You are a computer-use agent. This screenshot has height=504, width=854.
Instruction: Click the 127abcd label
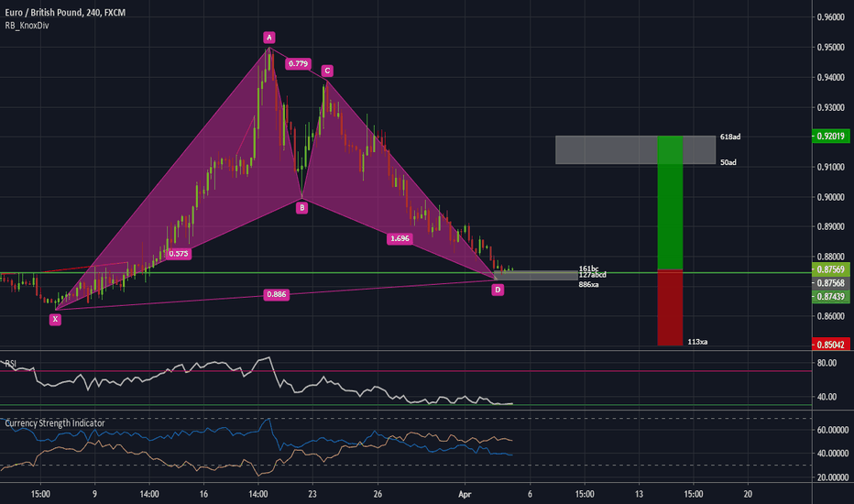click(592, 275)
